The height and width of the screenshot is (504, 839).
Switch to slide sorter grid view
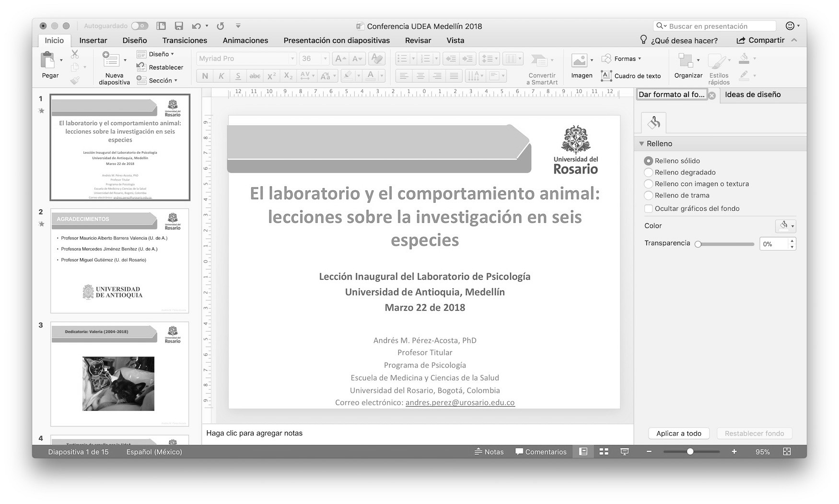pyautogui.click(x=604, y=452)
